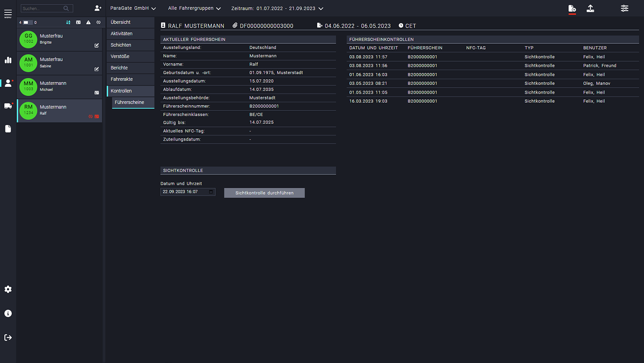
Task: Toggle the driver card filter
Action: click(x=78, y=22)
